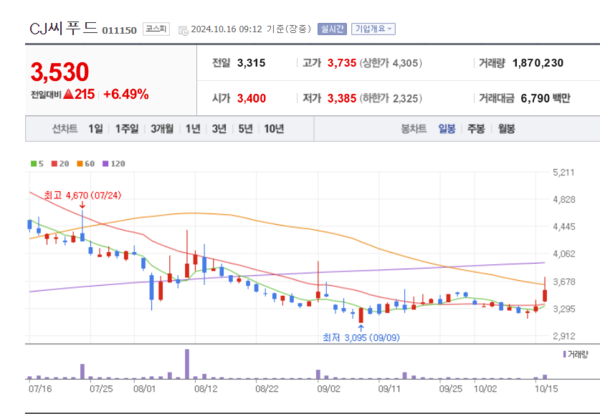
Task: Click the 하한가 2,325 text
Action: click(391, 98)
